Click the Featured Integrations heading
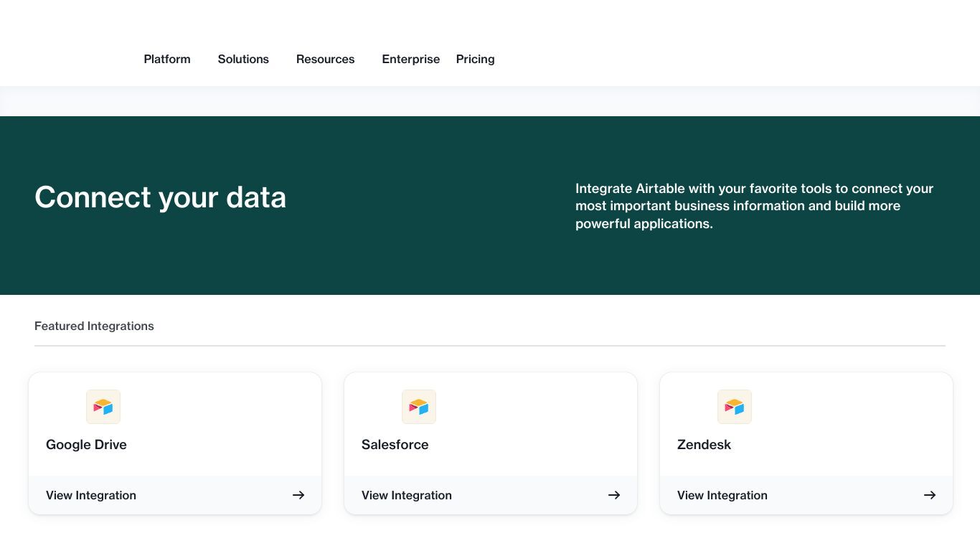The image size is (980, 551). [94, 326]
